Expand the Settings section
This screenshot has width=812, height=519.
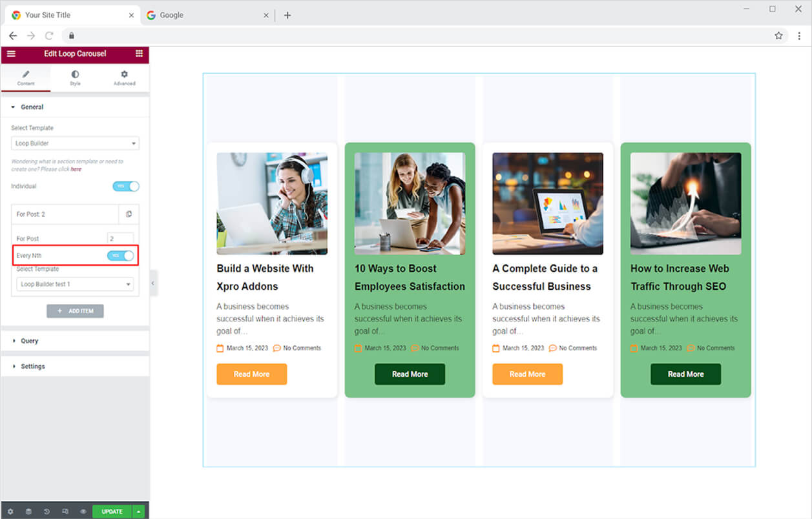[x=32, y=367]
